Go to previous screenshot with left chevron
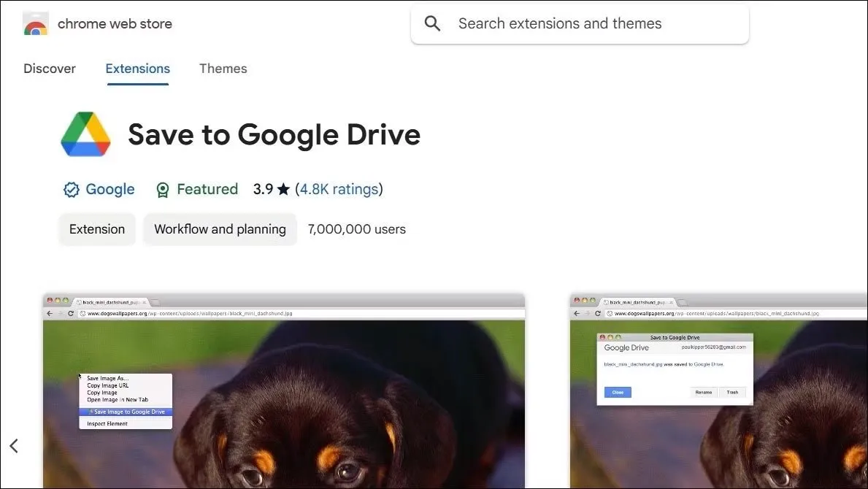 click(x=14, y=446)
